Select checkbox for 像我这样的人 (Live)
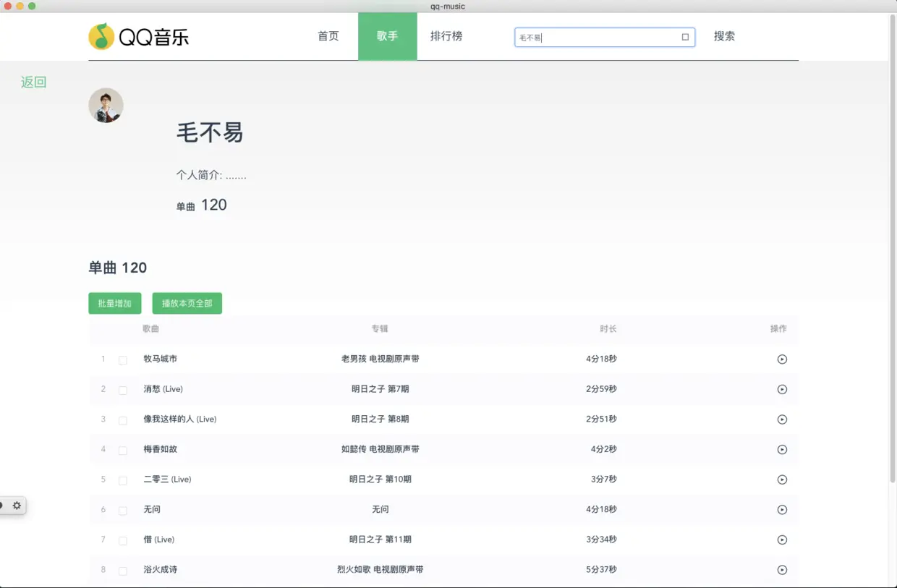The height and width of the screenshot is (588, 897). click(x=123, y=420)
